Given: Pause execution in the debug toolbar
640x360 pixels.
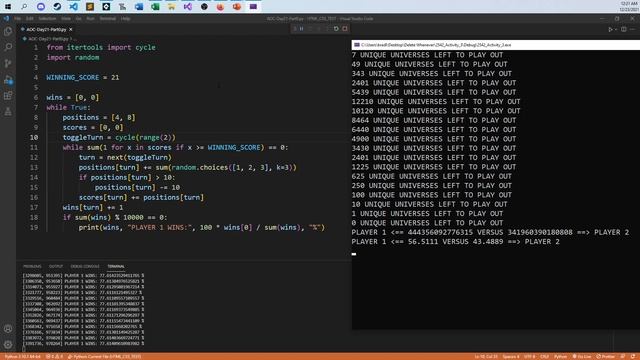Looking at the screenshot, I should 302,29.
